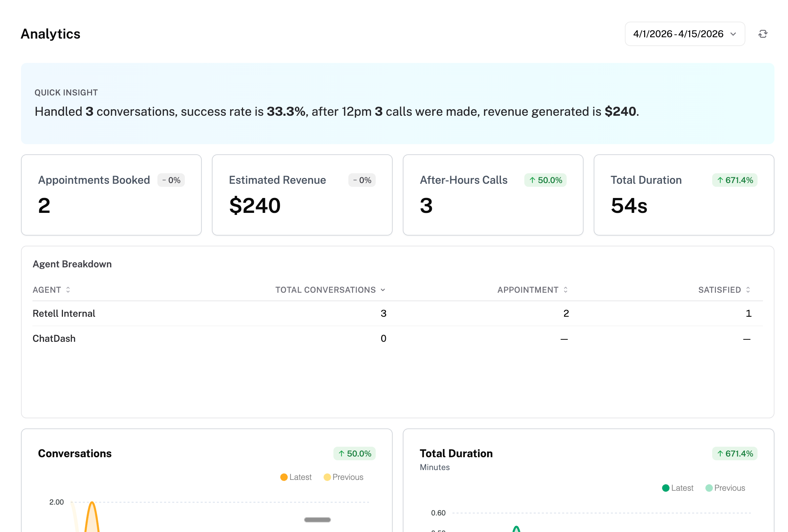
Task: Select the Retell Internal agent row
Action: pyautogui.click(x=64, y=313)
